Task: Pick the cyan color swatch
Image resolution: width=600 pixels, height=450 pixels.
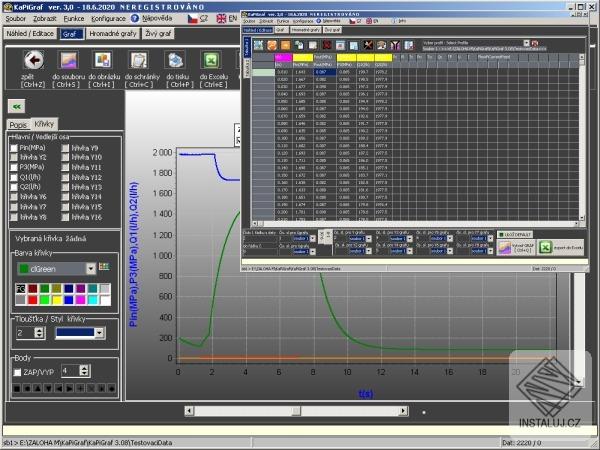Action: point(93,300)
